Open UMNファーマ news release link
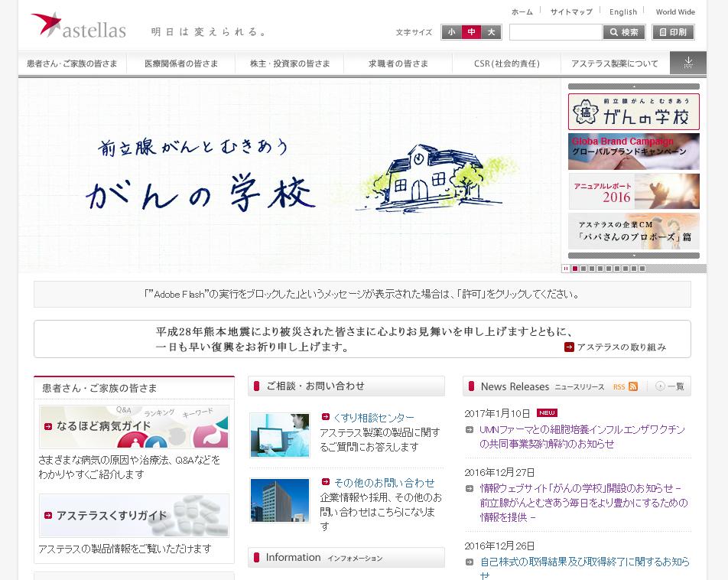The height and width of the screenshot is (580, 728). [582, 437]
